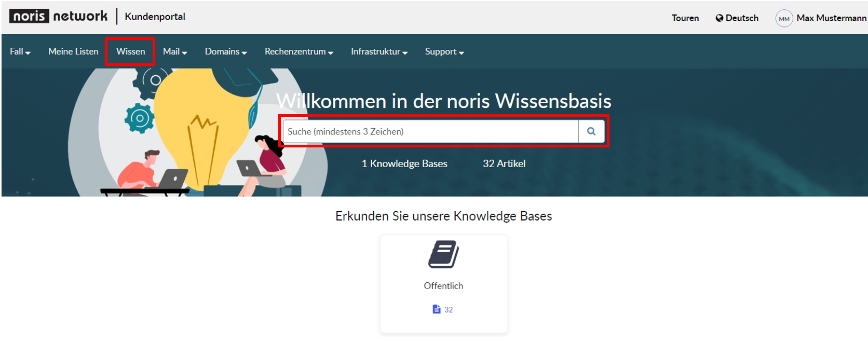
Task: Select the Wissen menu item
Action: click(x=131, y=51)
